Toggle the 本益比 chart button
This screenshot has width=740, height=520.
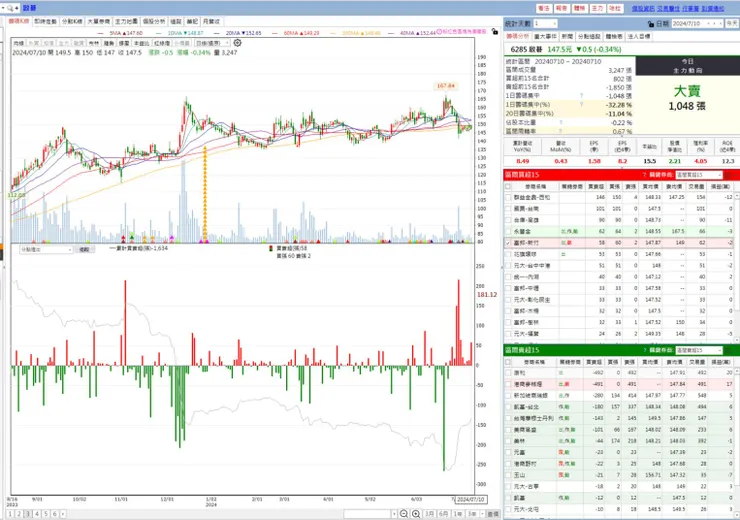[141, 43]
